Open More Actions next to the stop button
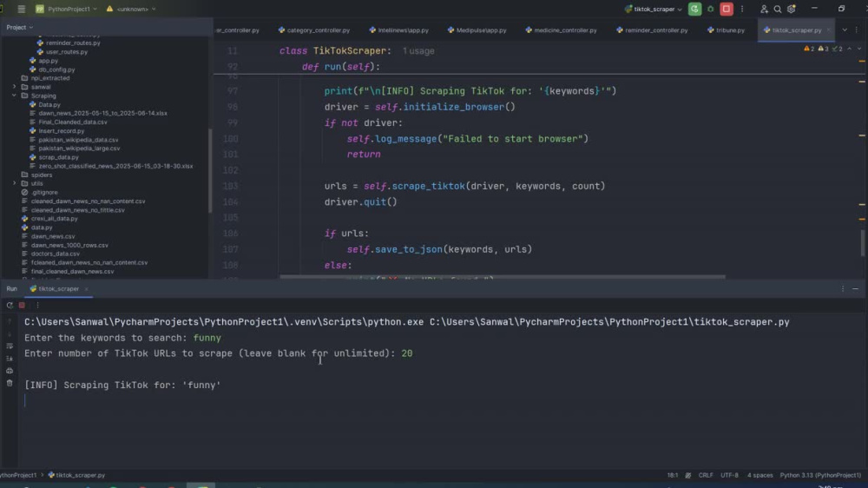 pyautogui.click(x=742, y=9)
